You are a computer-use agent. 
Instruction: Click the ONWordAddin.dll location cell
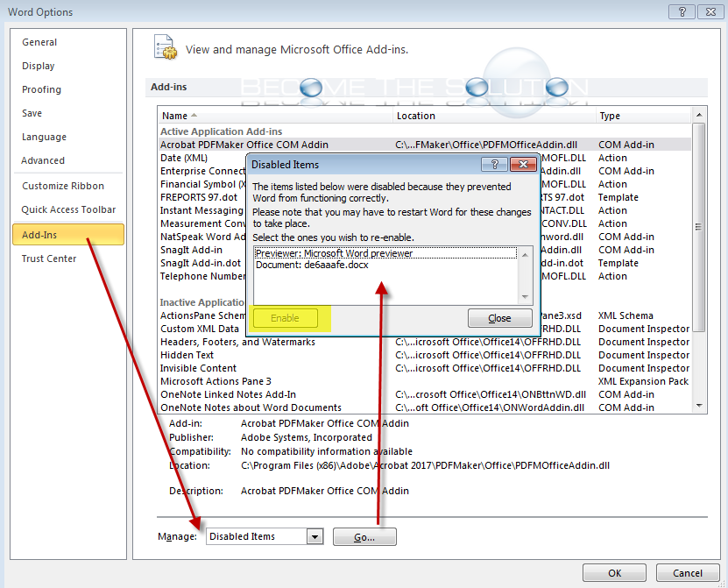490,407
